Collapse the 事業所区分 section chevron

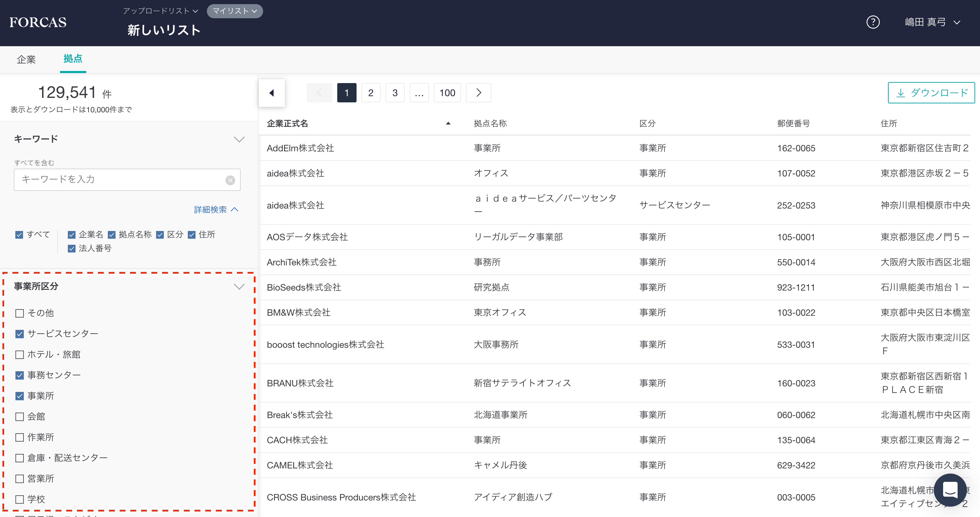[x=239, y=286]
